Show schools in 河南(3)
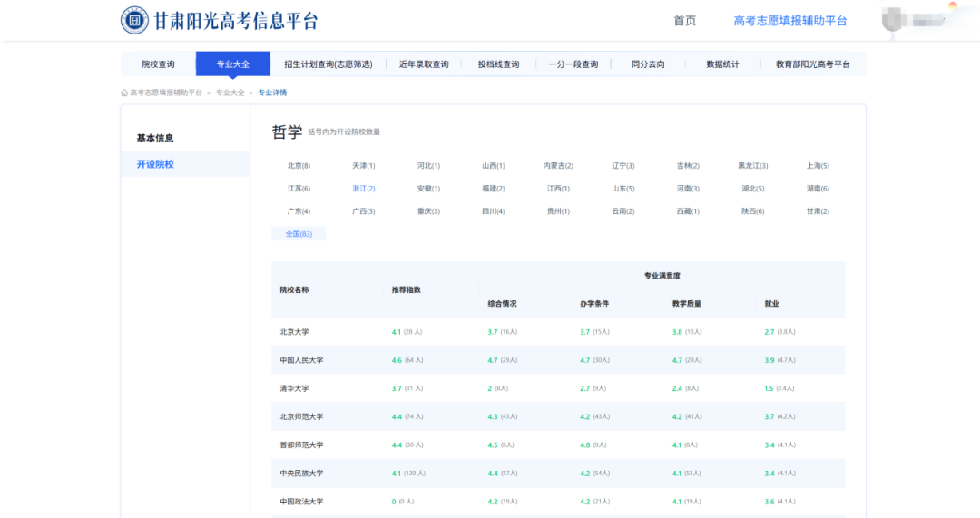Viewport: 980px width, 518px height. [x=688, y=188]
